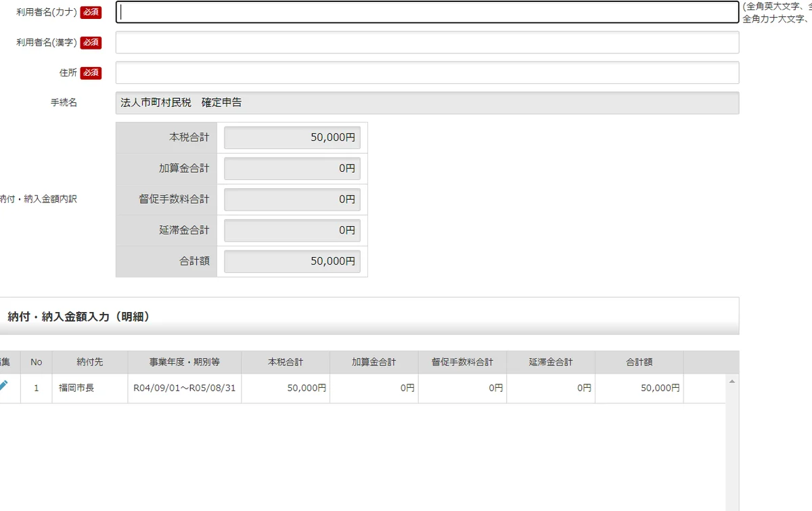Screen dimensions: 812x511
Task: Click the 合計額 summary field showing 50,000円
Action: [292, 261]
